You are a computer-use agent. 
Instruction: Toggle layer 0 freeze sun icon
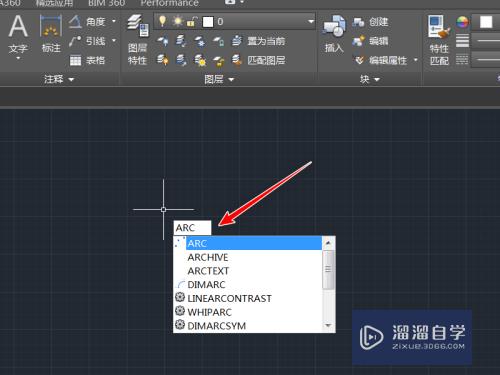[177, 22]
